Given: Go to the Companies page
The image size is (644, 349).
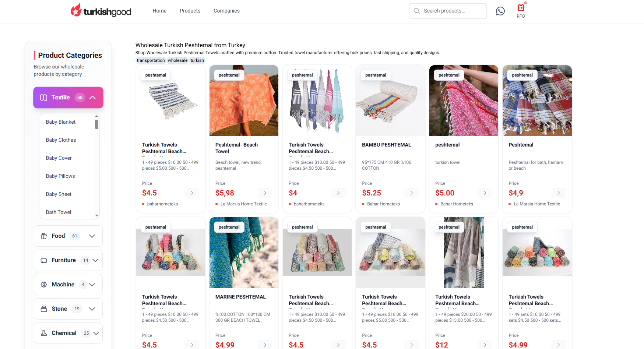Looking at the screenshot, I should tap(226, 11).
